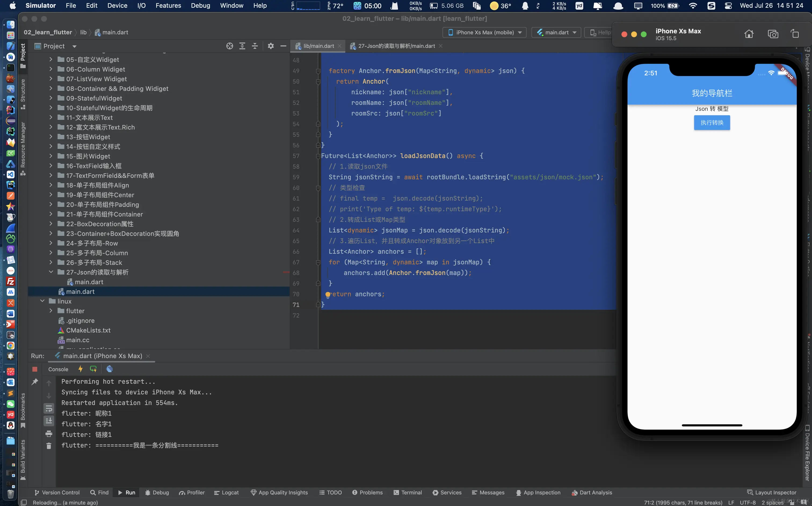812x506 pixels.
Task: Expand the 22-BoxDecoration属性 folder
Action: pos(51,223)
